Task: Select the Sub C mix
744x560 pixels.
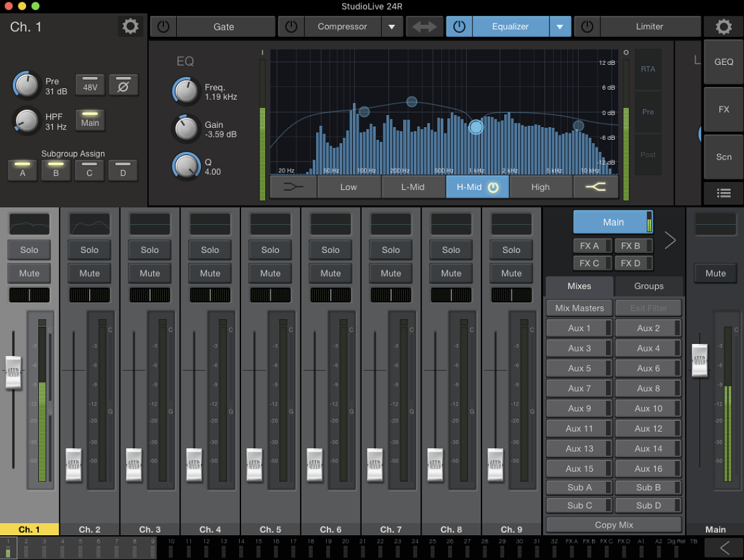Action: click(579, 505)
